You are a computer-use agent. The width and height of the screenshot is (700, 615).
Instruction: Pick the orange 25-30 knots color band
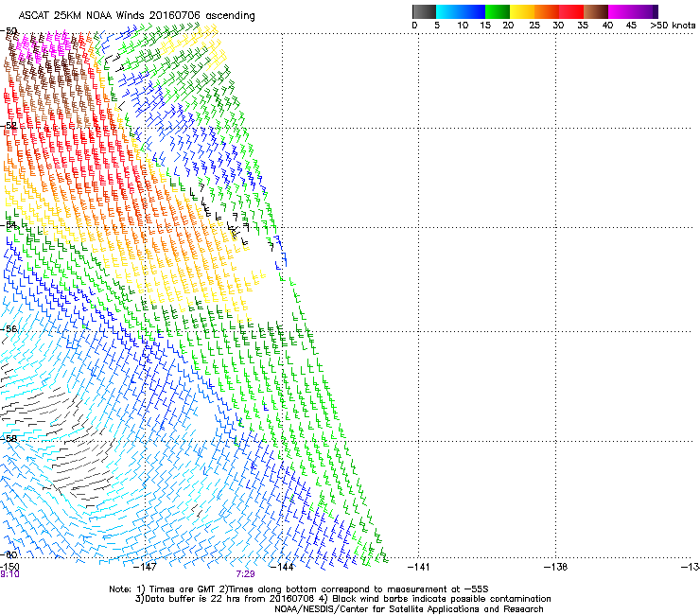(x=547, y=11)
